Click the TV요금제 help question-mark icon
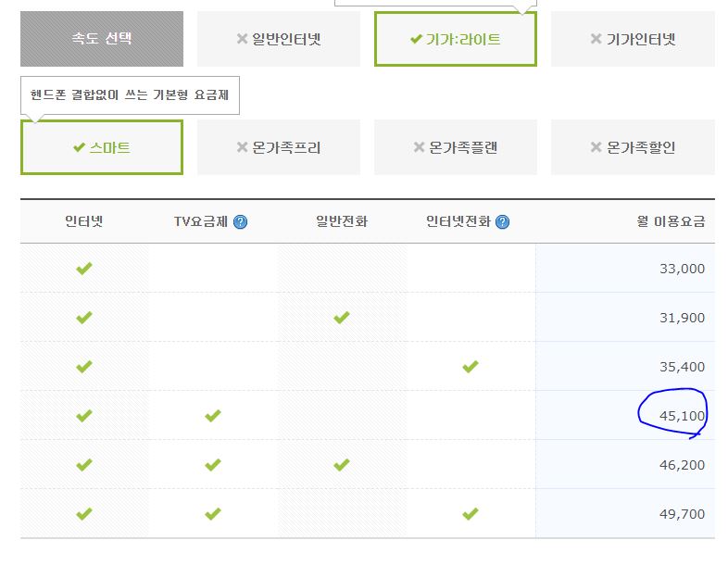This screenshot has width=728, height=565. (x=241, y=222)
